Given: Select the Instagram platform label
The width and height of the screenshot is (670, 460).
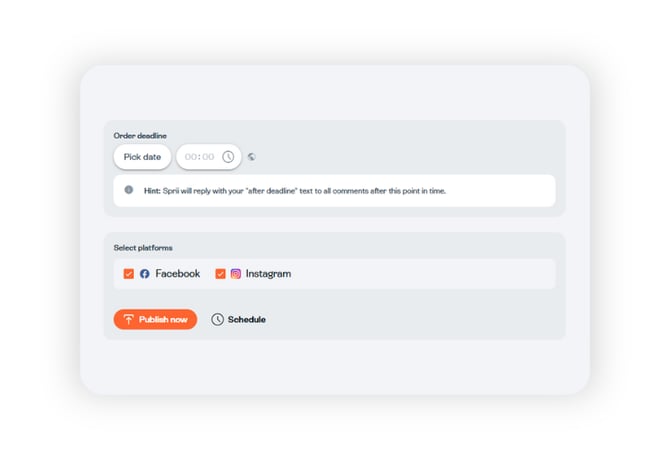Looking at the screenshot, I should click(268, 274).
